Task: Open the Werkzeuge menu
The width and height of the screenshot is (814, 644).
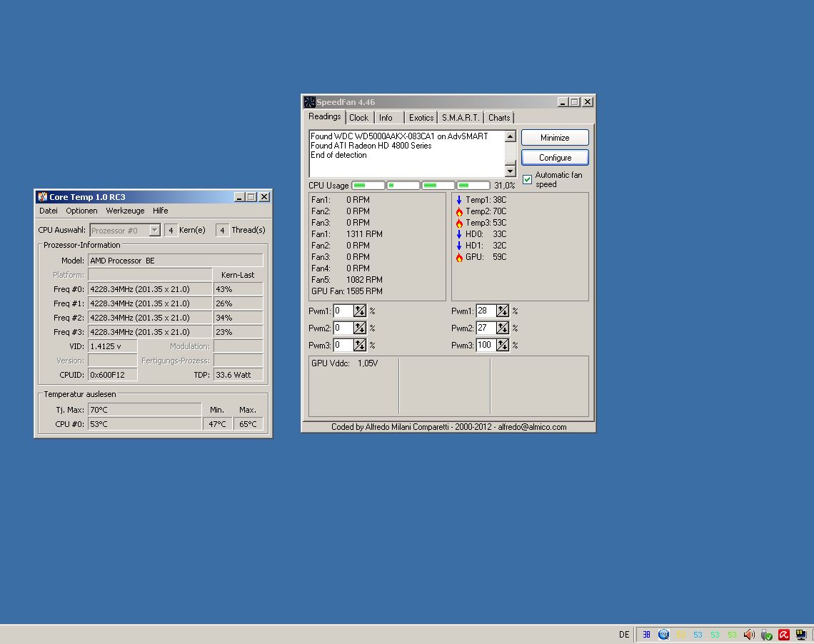Action: (125, 211)
